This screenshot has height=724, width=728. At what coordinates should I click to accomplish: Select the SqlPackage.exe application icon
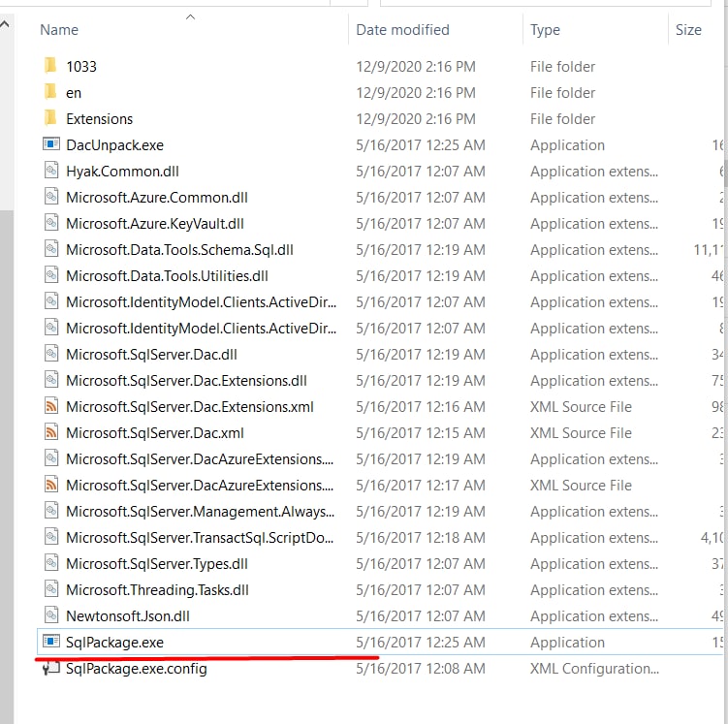(x=51, y=642)
